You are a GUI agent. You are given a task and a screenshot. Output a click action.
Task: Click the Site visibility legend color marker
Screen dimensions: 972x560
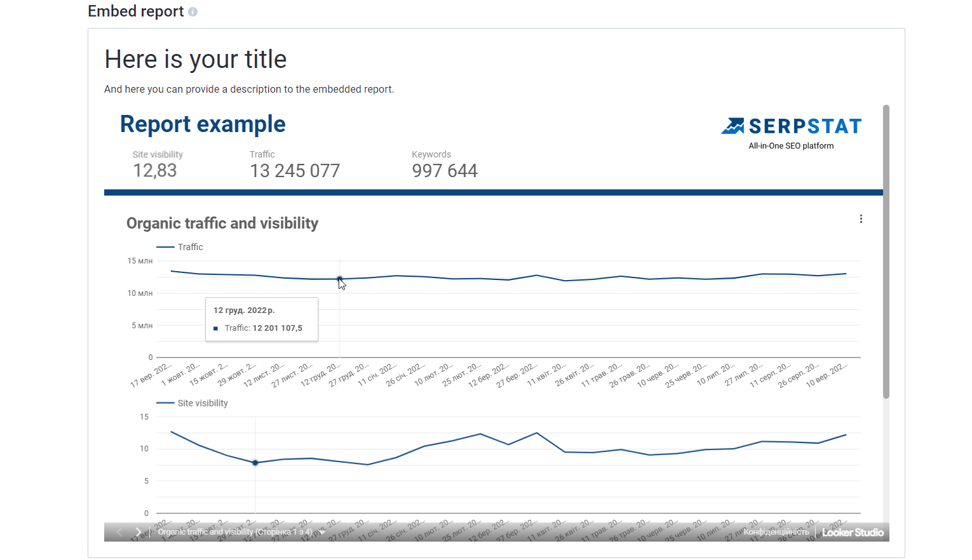coord(165,403)
